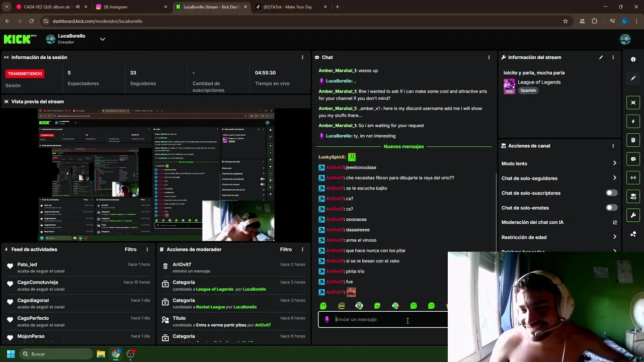Open a new browser tab
Image resolution: width=644 pixels, height=362 pixels.
pos(337,7)
